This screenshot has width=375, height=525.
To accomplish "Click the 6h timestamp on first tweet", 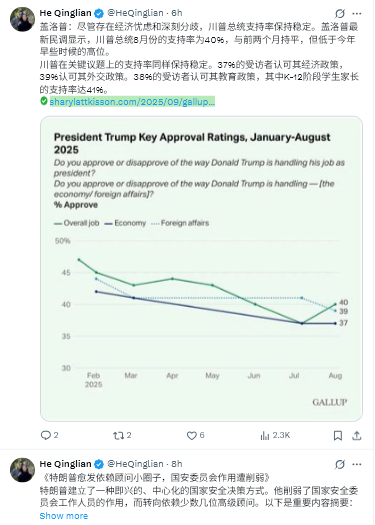I will coord(177,13).
